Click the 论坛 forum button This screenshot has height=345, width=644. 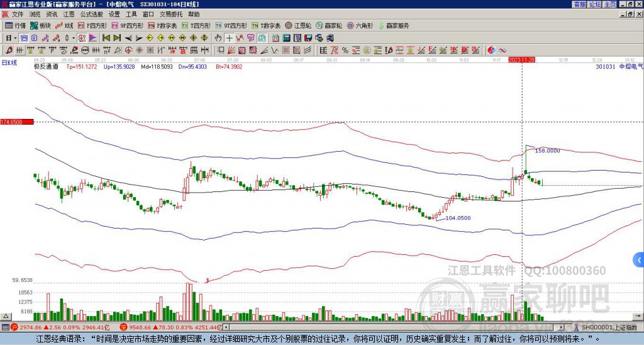click(x=595, y=4)
